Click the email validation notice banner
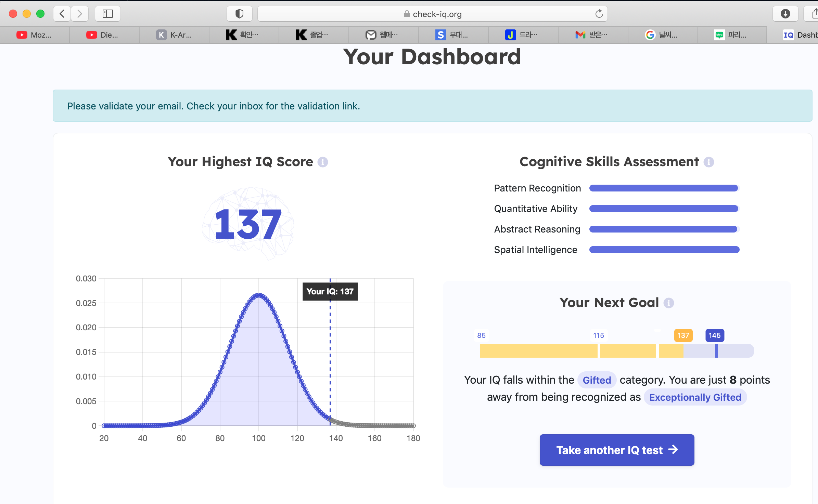818x504 pixels. click(x=432, y=106)
